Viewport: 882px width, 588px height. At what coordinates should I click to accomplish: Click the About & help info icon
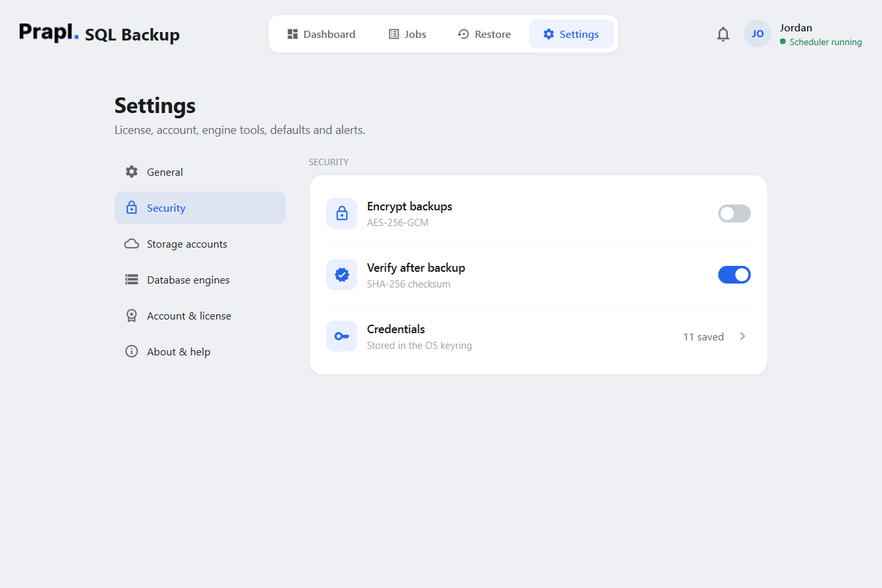point(131,351)
